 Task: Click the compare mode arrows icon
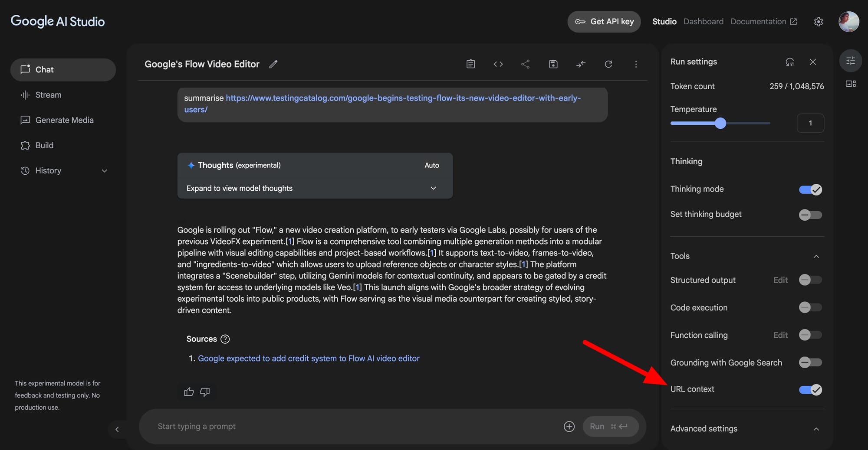tap(581, 64)
